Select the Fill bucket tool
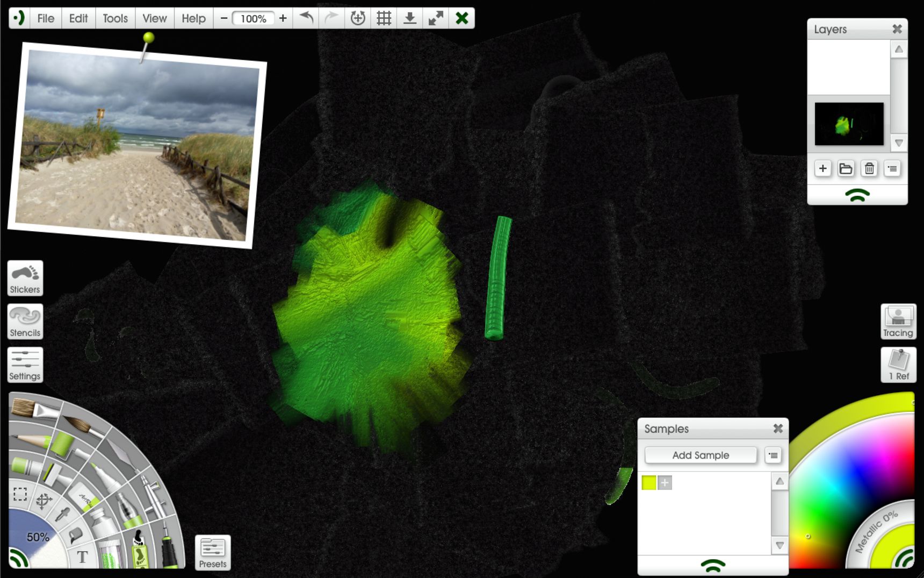This screenshot has width=924, height=578. (75, 535)
